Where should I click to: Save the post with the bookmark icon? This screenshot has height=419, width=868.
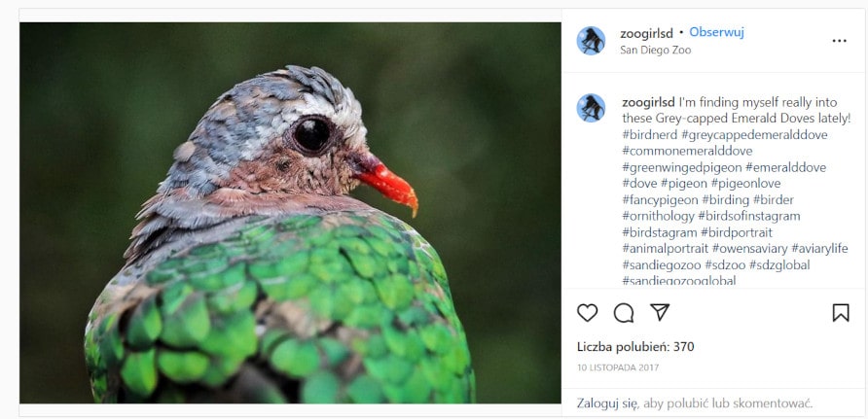pos(841,313)
